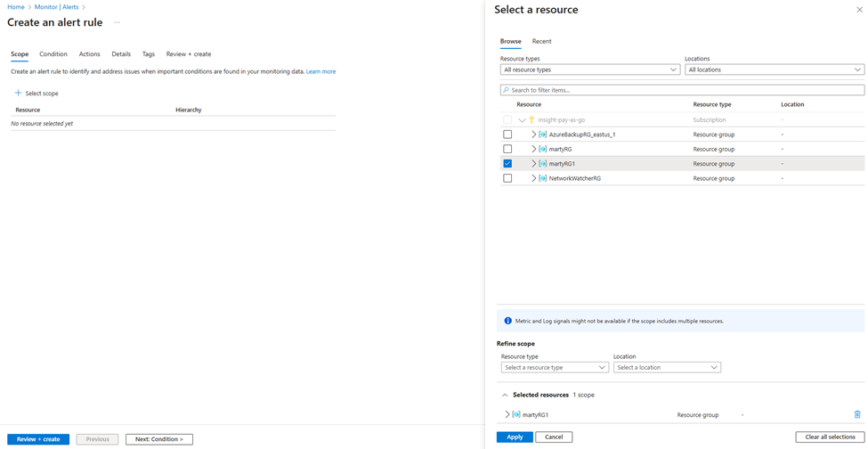The image size is (868, 449).
Task: Collapse the Selected resources section
Action: (505, 395)
